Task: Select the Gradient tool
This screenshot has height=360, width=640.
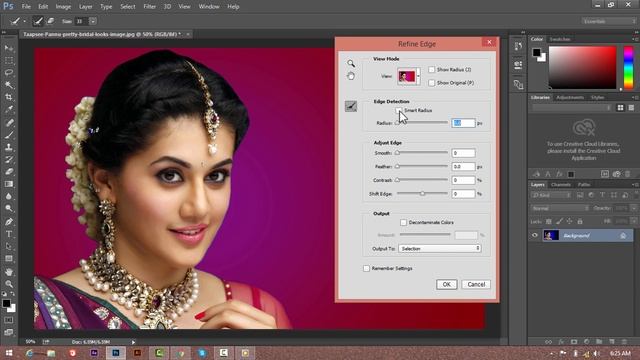Action: pyautogui.click(x=9, y=184)
